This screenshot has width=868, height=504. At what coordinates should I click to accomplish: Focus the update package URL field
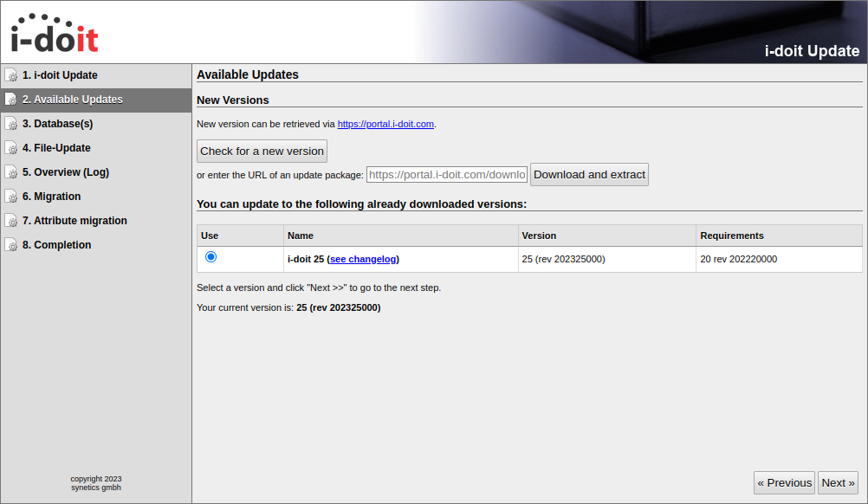[x=447, y=175]
